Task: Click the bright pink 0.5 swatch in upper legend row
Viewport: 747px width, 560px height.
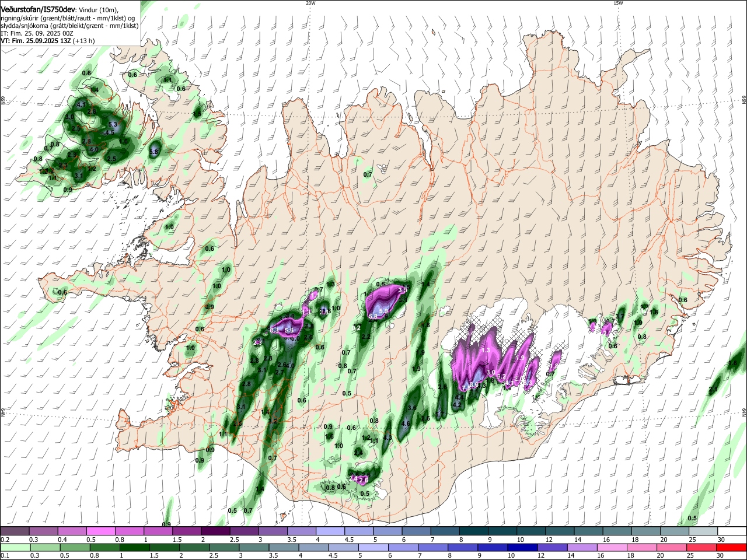Action: pyautogui.click(x=101, y=531)
